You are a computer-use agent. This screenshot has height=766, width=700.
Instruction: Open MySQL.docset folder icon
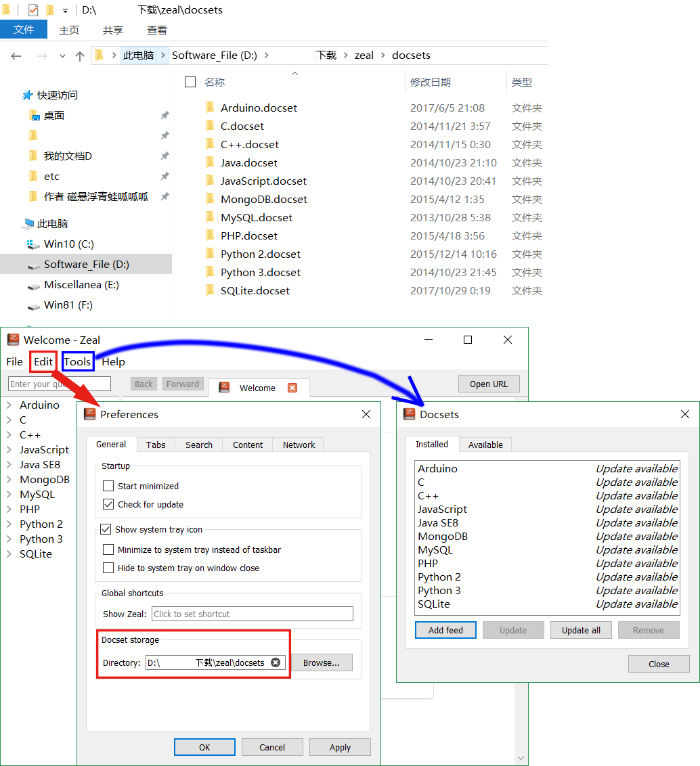point(210,217)
